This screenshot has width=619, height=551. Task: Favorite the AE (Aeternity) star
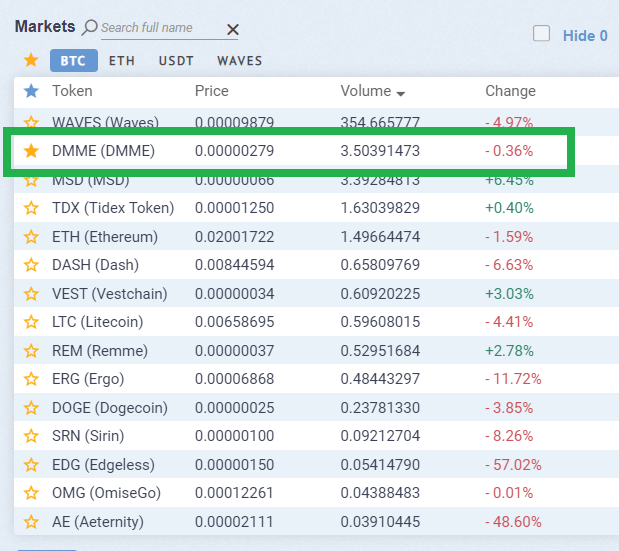tap(31, 522)
